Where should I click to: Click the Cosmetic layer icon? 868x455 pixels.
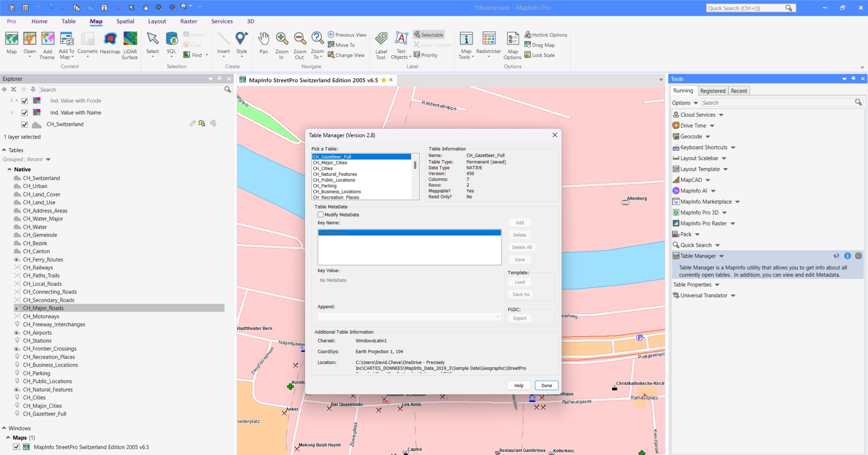(x=88, y=43)
